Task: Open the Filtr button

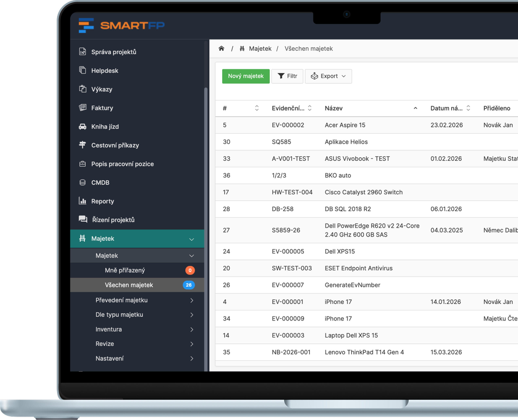Action: click(287, 76)
